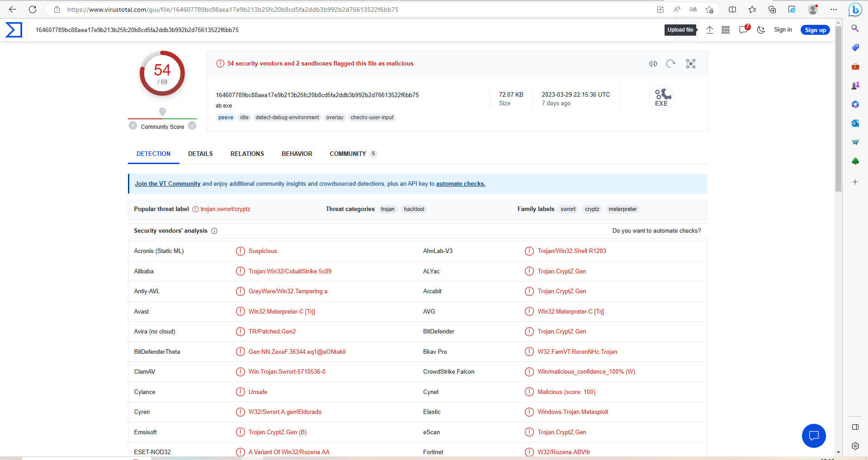Click the find similar files icon

653,64
